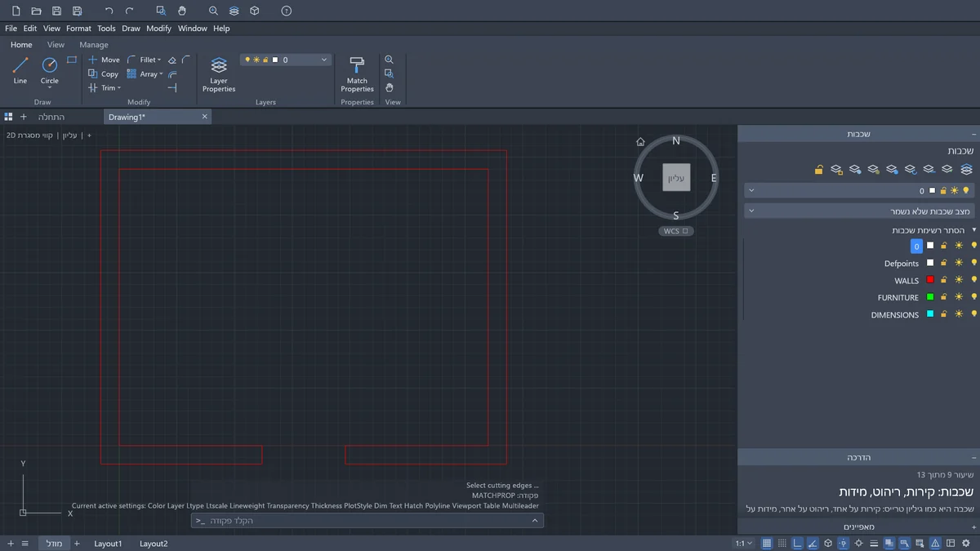980x551 pixels.
Task: Choose the Erase tool in the Modify group
Action: [171, 60]
